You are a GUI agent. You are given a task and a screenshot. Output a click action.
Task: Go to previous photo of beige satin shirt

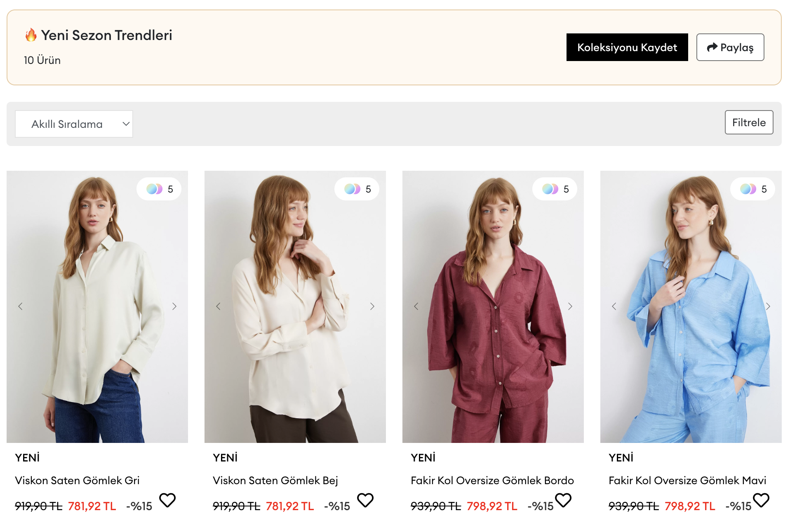[x=218, y=306]
